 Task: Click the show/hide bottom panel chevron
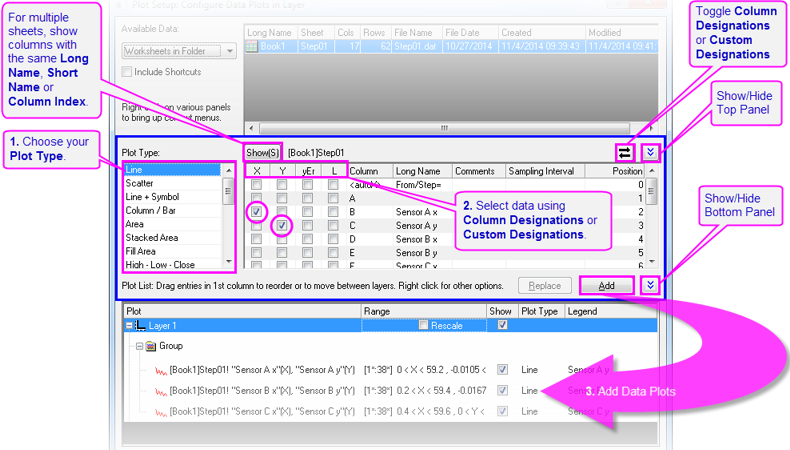[x=651, y=285]
